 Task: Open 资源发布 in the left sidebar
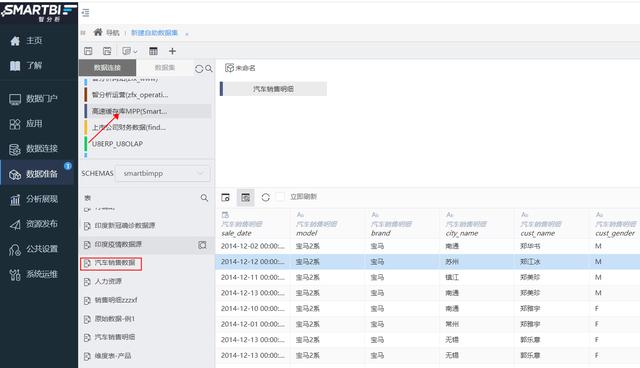click(x=41, y=224)
